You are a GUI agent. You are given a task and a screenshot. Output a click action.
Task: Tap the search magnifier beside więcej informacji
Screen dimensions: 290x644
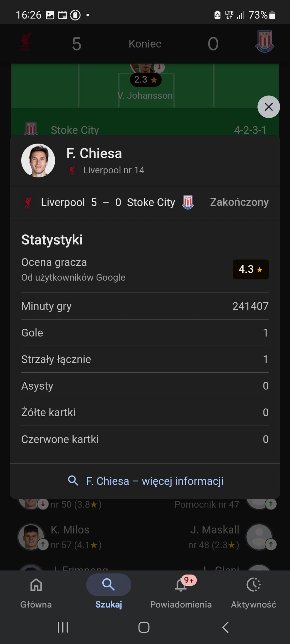pyautogui.click(x=73, y=480)
